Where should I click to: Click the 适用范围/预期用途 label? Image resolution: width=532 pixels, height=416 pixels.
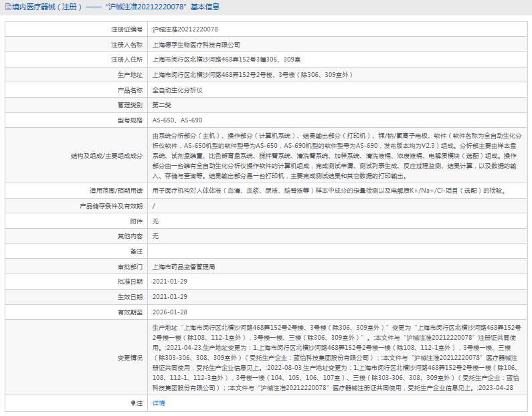(x=116, y=191)
